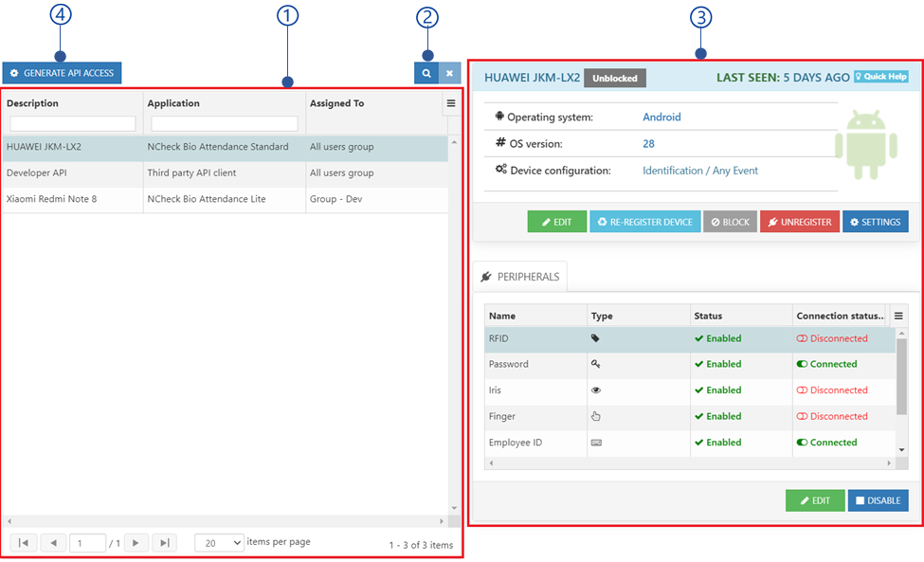Image resolution: width=924 pixels, height=562 pixels.
Task: Click the Edit button below peripherals table
Action: point(815,500)
